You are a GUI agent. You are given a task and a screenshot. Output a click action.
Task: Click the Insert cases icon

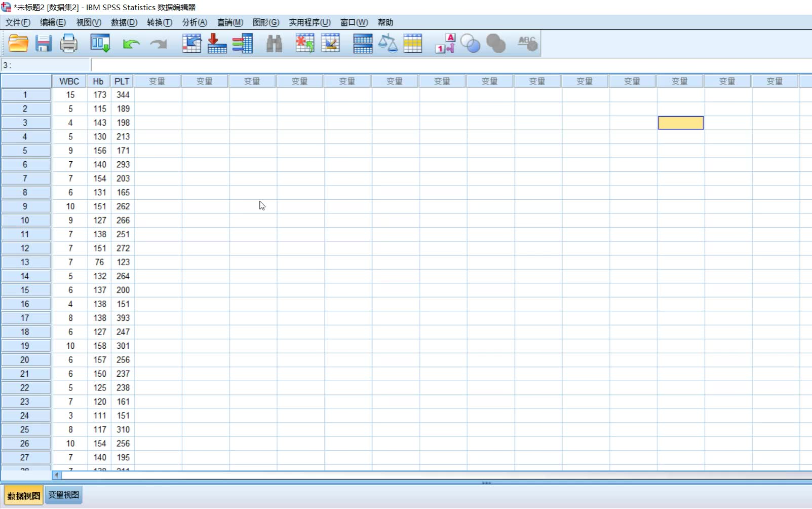pyautogui.click(x=305, y=44)
